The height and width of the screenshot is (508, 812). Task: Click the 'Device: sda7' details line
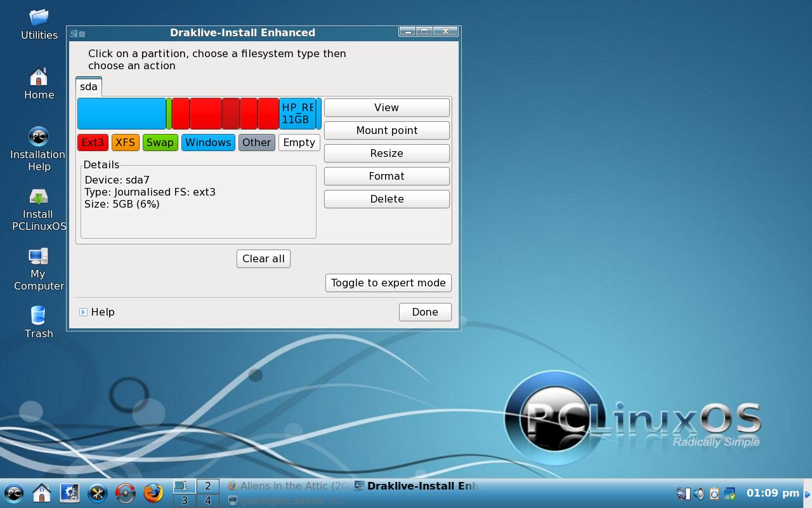click(x=117, y=180)
